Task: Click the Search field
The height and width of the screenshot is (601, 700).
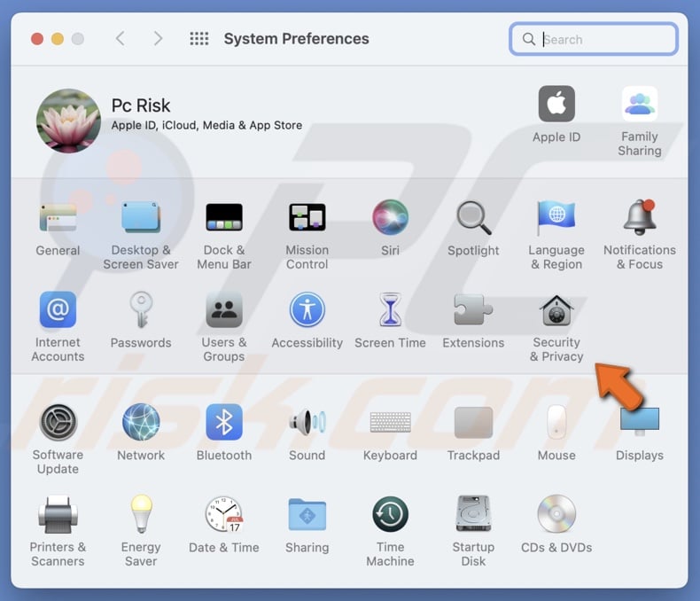Action: [603, 39]
